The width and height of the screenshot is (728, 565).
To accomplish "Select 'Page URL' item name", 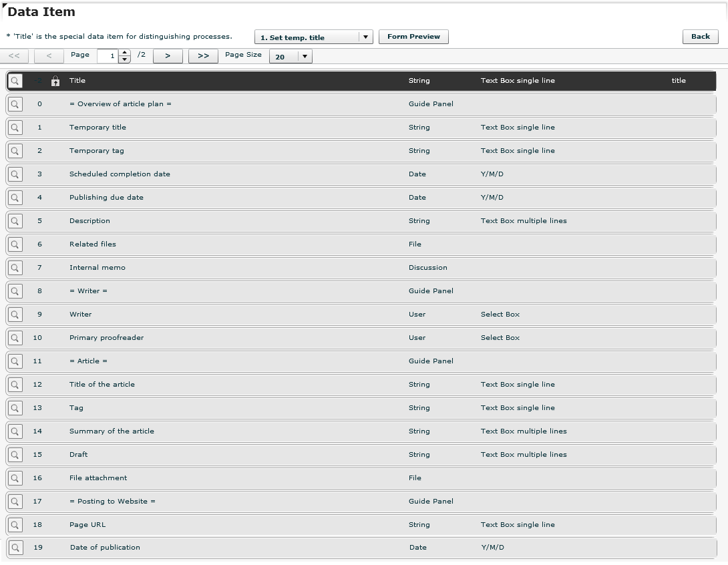I will click(87, 525).
